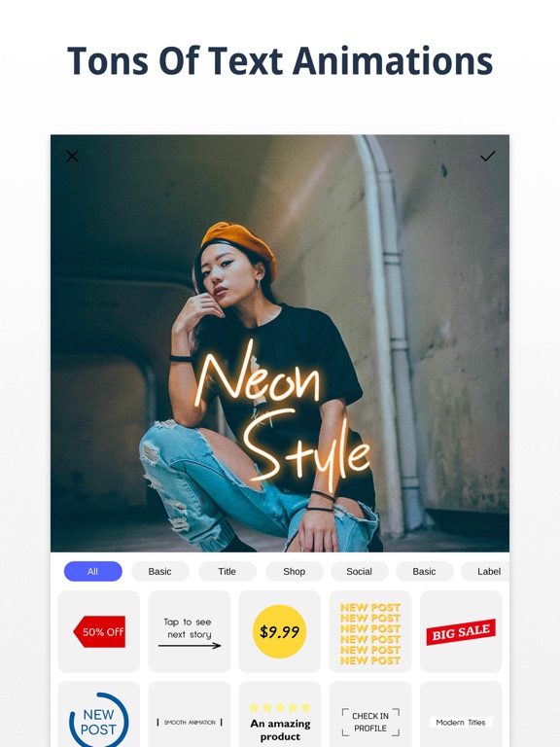Screen dimensions: 560x747
Task: Select the CHECK IN PROFILE bracket preset
Action: (x=370, y=715)
